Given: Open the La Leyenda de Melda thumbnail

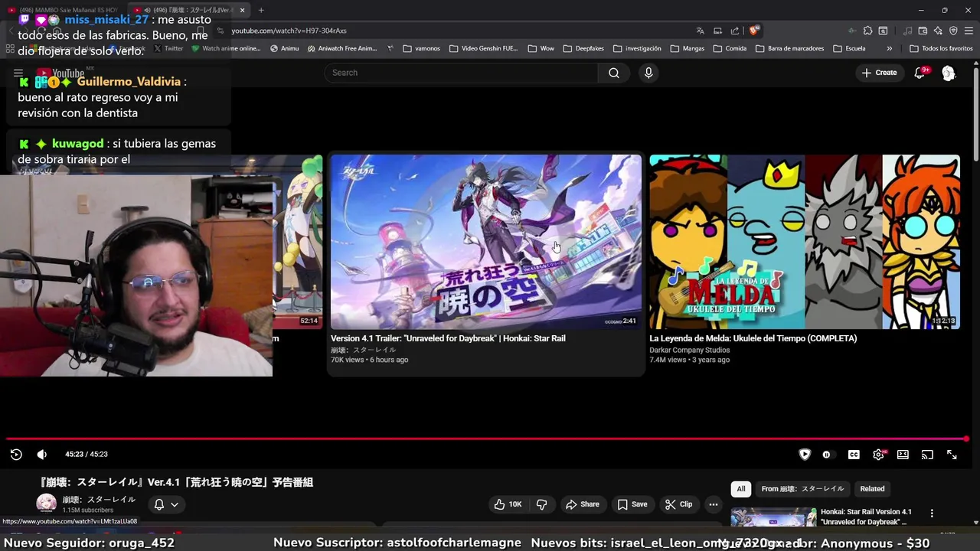Looking at the screenshot, I should pos(805,242).
